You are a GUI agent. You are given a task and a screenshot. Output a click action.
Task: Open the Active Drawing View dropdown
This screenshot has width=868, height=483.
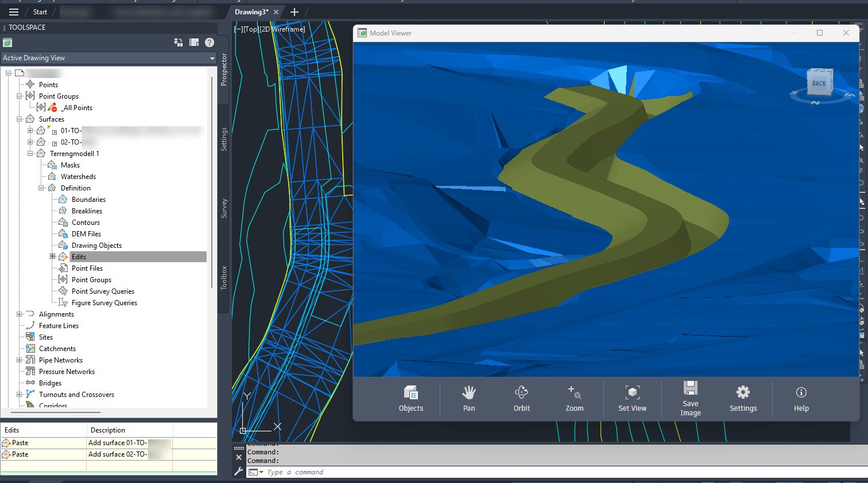[x=212, y=58]
